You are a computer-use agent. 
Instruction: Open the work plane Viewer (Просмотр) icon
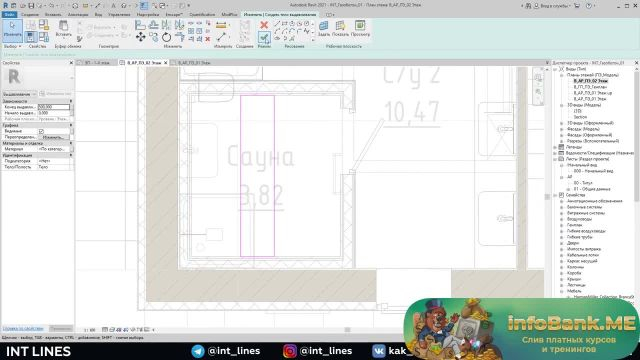(360, 28)
